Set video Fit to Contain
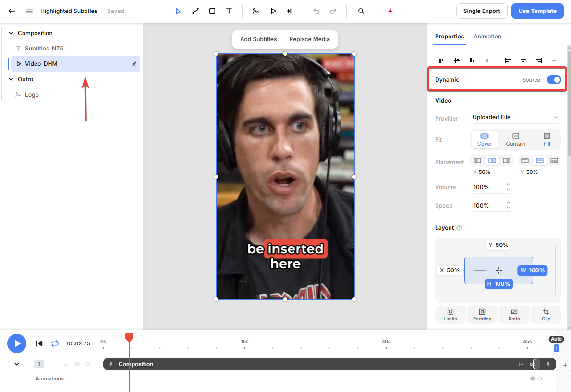571x392 pixels. pyautogui.click(x=516, y=139)
